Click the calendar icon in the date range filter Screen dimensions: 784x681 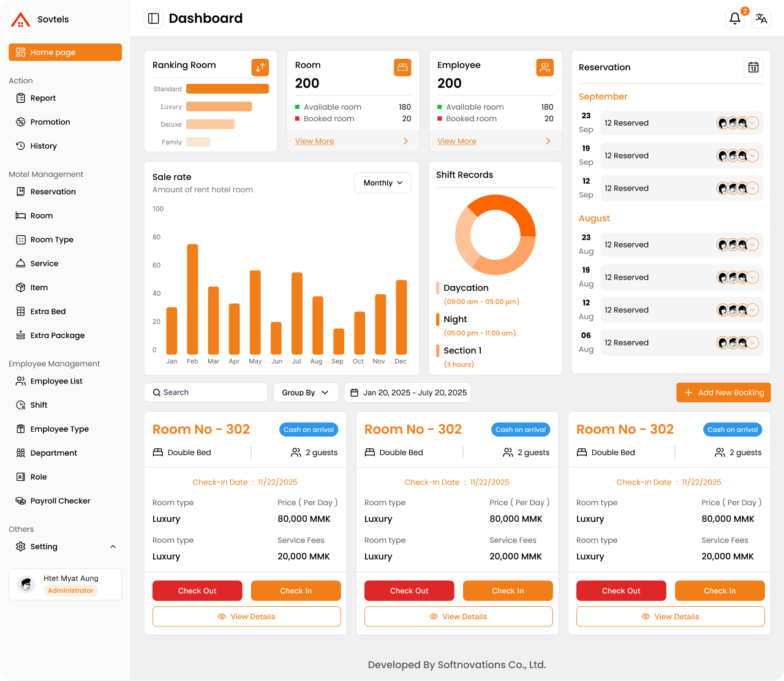click(x=354, y=392)
